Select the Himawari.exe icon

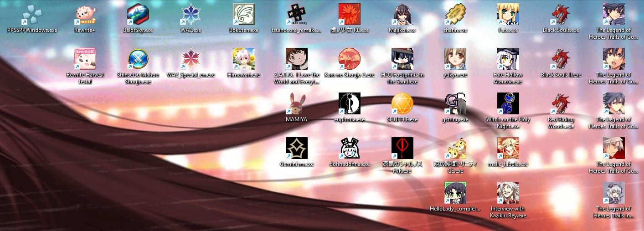pyautogui.click(x=244, y=59)
